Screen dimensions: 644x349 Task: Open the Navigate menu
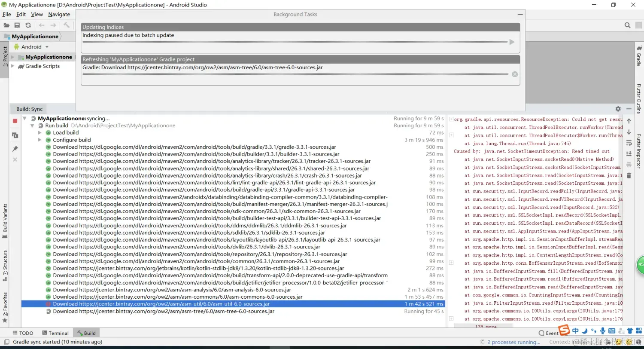[x=59, y=14]
